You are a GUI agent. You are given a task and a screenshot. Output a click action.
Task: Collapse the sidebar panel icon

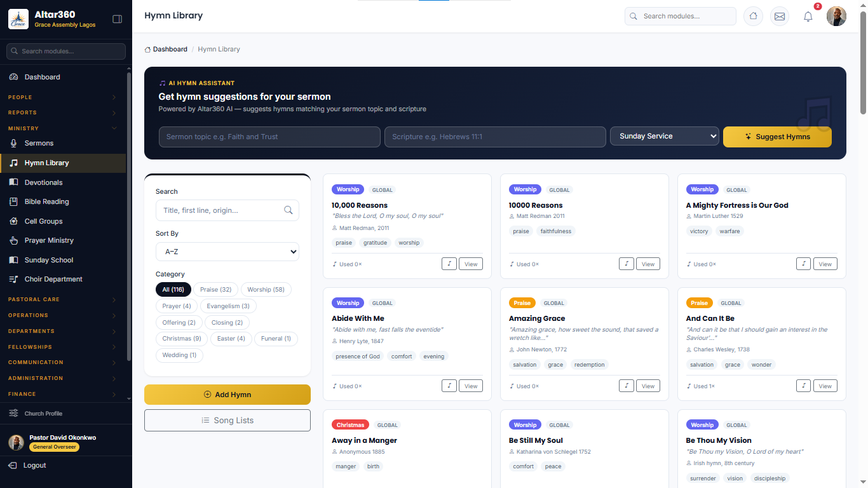(x=117, y=19)
